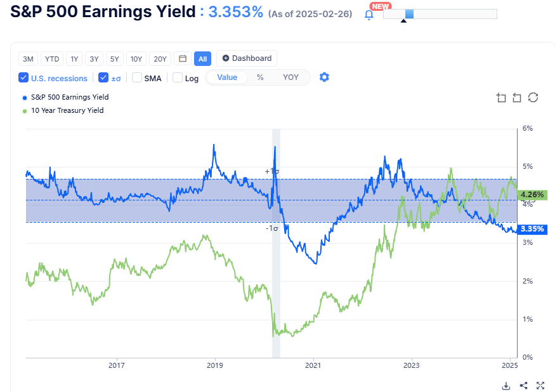This screenshot has width=555, height=392.
Task: Switch the chart to YOY mode
Action: [x=291, y=77]
